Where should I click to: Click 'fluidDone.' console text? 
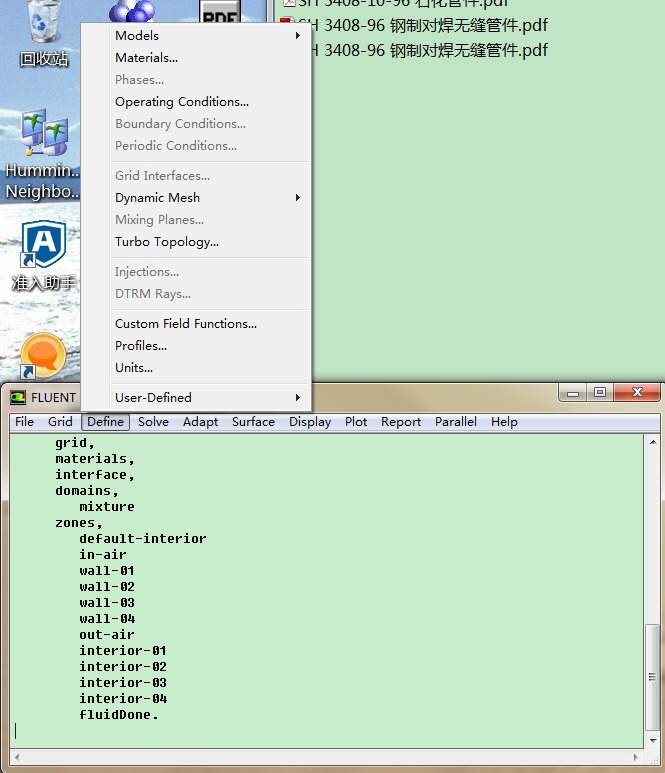(119, 714)
